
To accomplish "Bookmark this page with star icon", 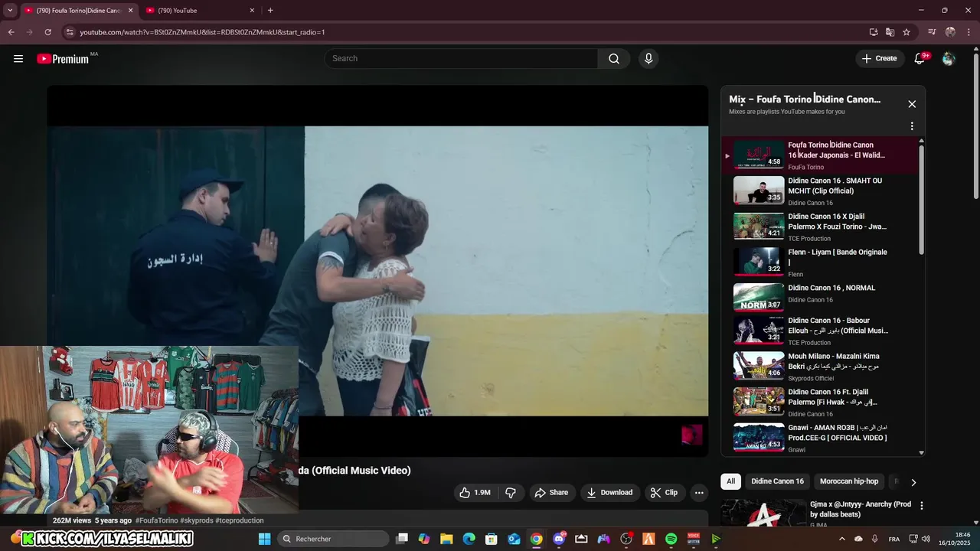I will (906, 32).
